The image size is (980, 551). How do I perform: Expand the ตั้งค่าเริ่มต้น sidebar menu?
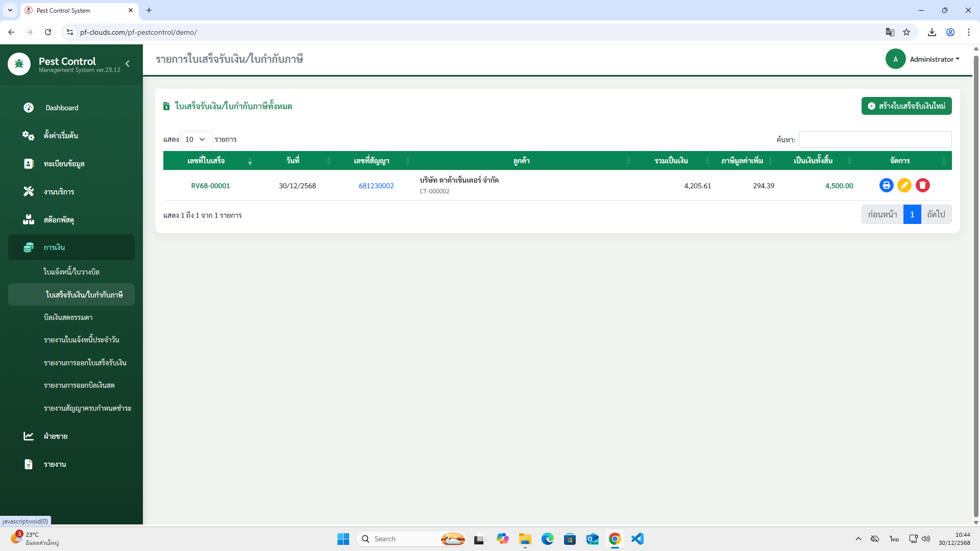61,135
